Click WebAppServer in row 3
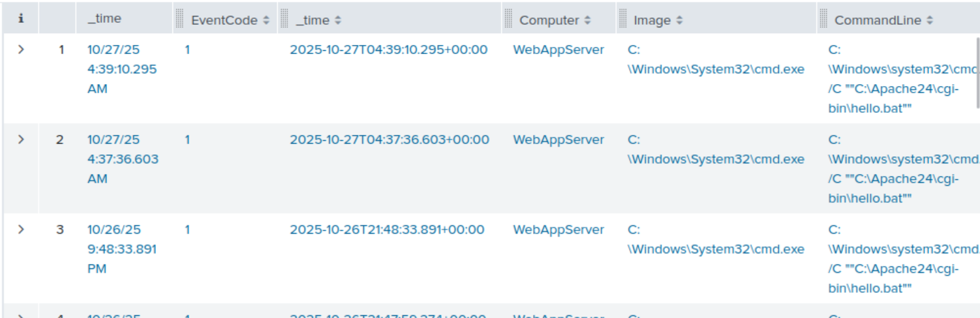Image resolution: width=980 pixels, height=318 pixels. click(559, 229)
